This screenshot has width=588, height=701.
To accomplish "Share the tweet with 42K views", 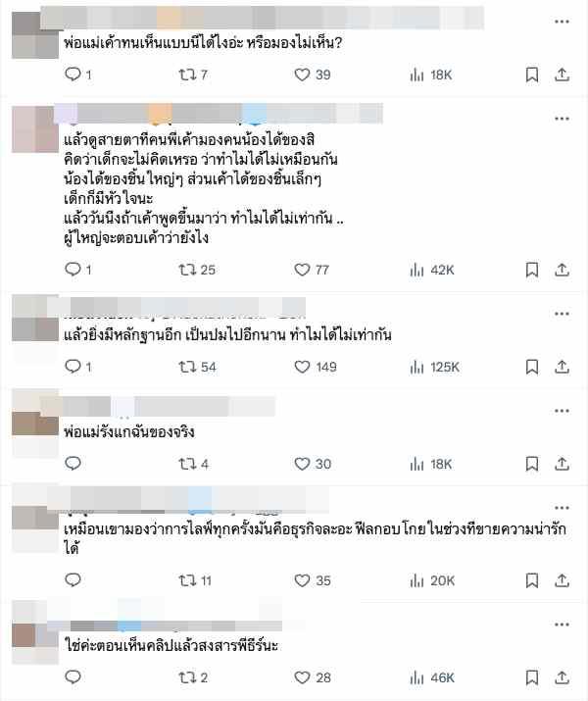I will 562,270.
